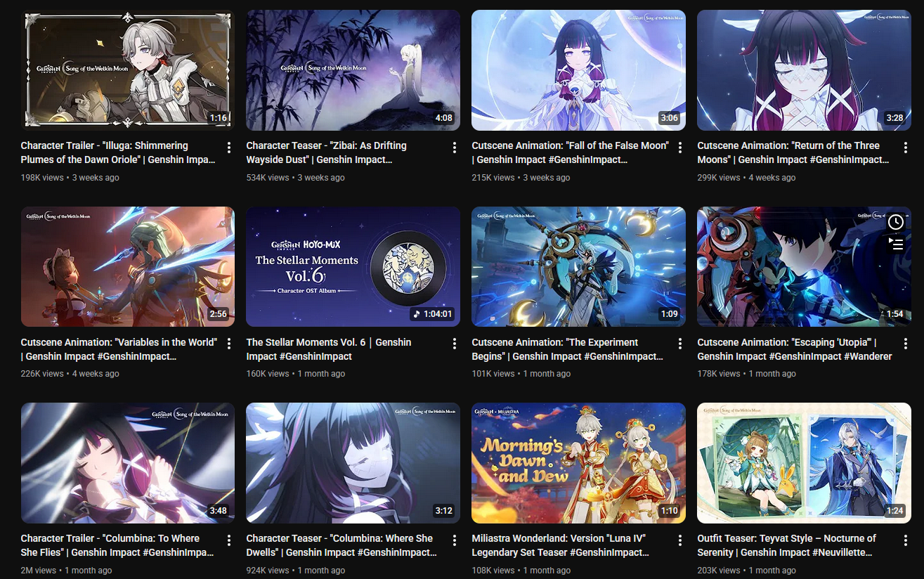Open the title 'Cutscene Animation: "The Experiment Begins"'
924x579 pixels.
[x=567, y=349]
